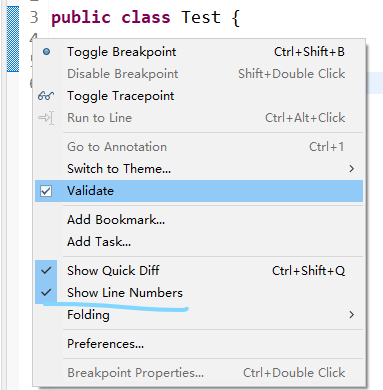
Task: Click Switch to Theme... entry
Action: 199,169
